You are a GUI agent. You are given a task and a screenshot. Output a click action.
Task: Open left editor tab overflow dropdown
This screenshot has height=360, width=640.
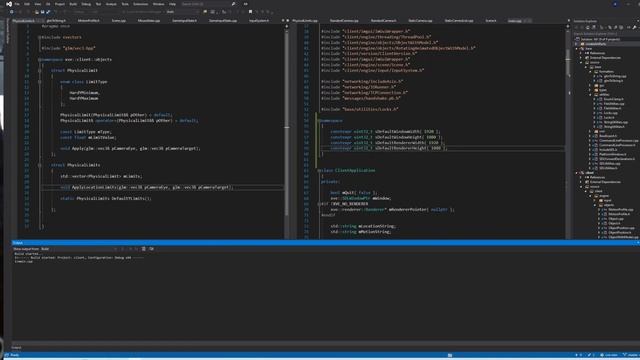click(x=283, y=20)
